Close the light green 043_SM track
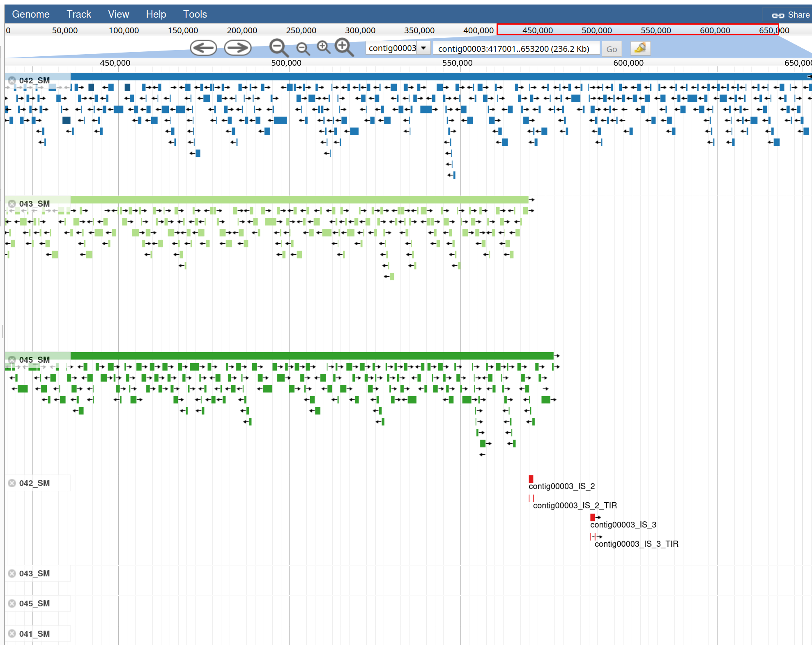The image size is (812, 645). pos(12,204)
